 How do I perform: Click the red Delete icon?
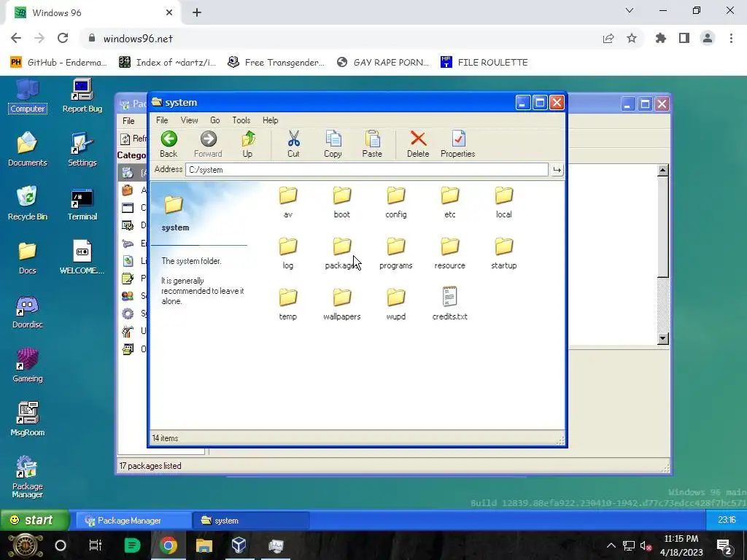(x=418, y=144)
